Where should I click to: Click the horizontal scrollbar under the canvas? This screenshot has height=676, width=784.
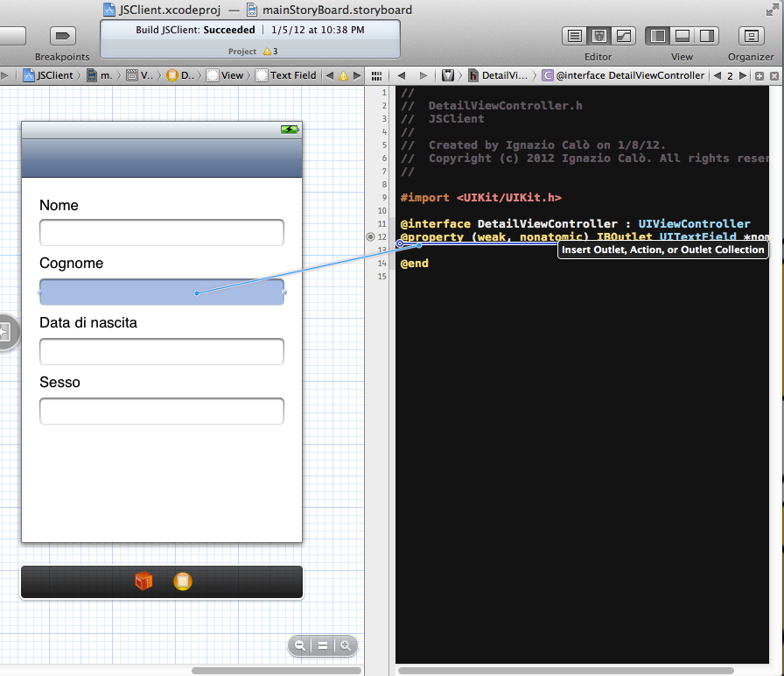(x=276, y=671)
